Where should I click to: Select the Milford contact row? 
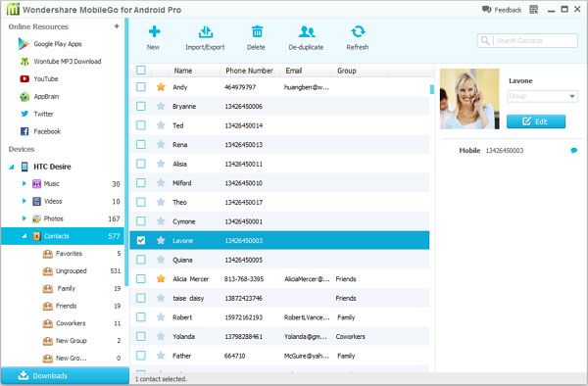(x=279, y=183)
